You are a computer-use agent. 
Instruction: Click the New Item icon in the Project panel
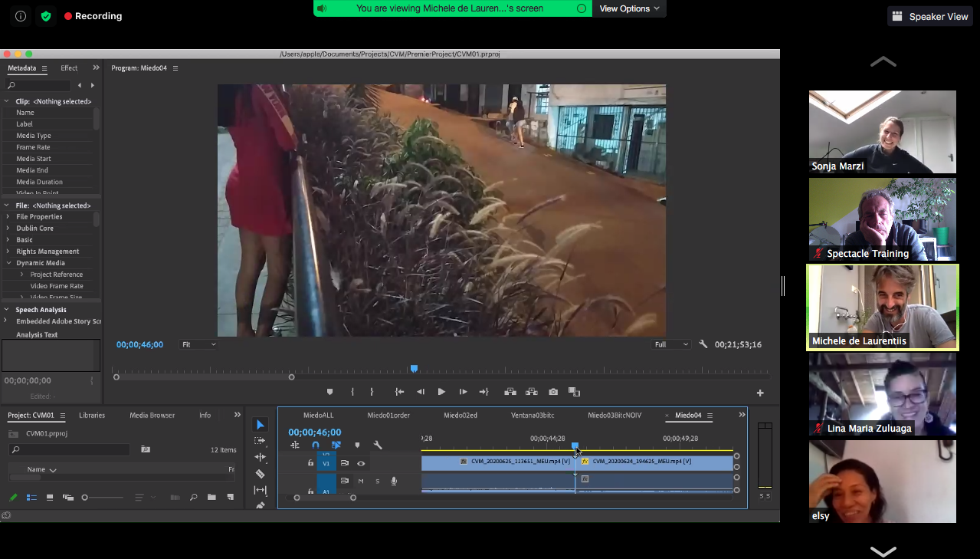tap(229, 498)
